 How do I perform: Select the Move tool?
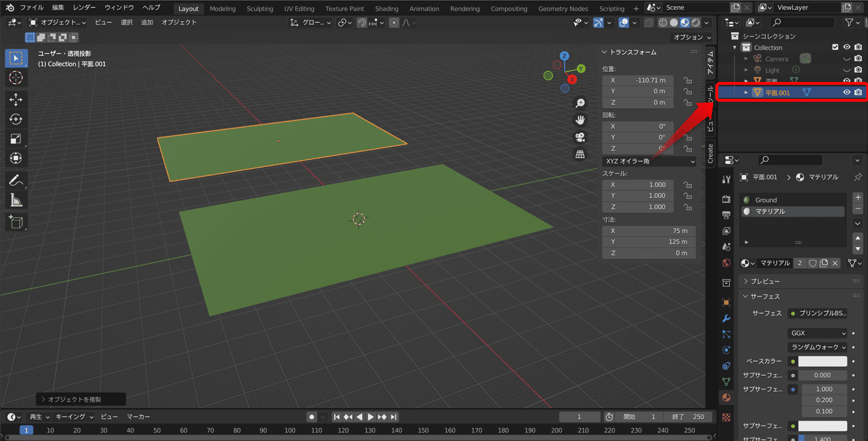pos(16,100)
